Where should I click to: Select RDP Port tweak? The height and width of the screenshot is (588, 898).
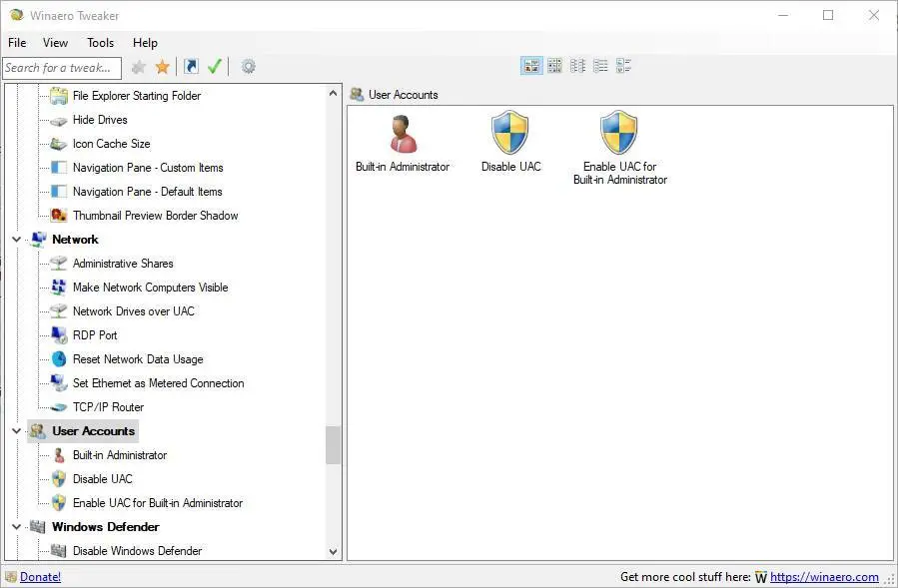(95, 335)
